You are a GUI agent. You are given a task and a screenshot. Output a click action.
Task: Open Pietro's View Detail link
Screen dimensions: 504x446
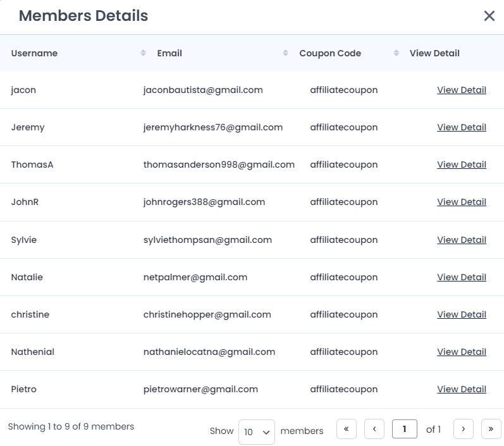click(462, 389)
